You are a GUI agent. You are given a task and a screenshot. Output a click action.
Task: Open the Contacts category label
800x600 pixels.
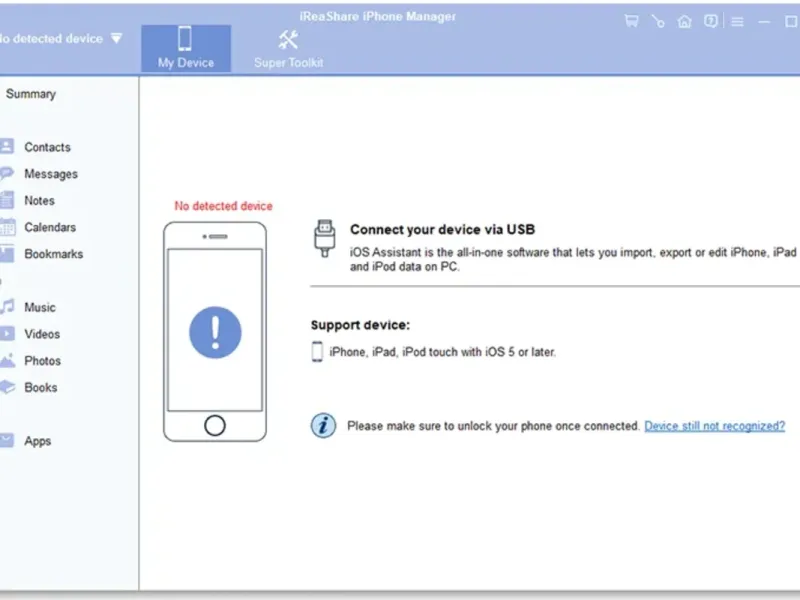47,147
